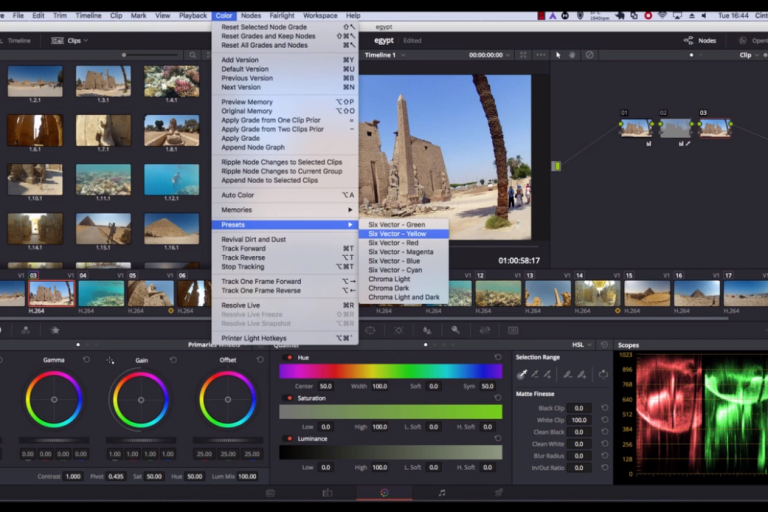Screen dimensions: 768x512
Task: Open the Nodes menu in menu bar
Action: coord(251,16)
